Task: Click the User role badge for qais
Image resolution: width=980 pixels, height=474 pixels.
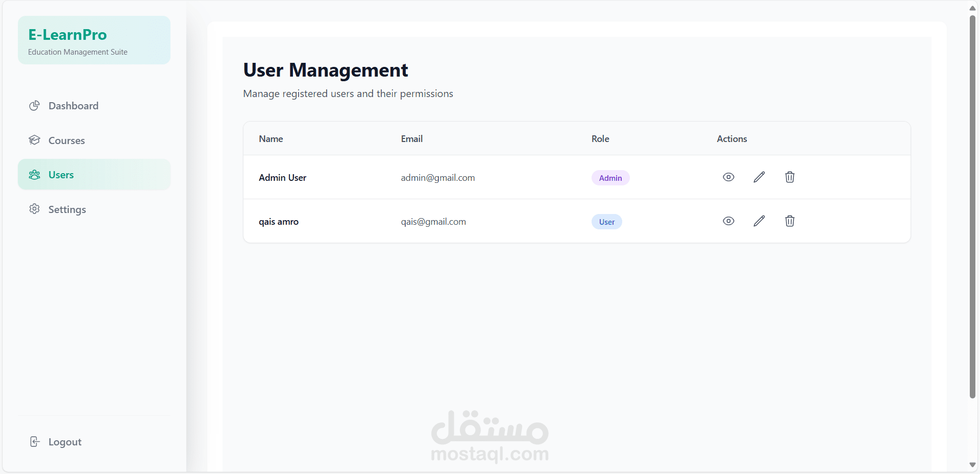Action: (x=607, y=222)
